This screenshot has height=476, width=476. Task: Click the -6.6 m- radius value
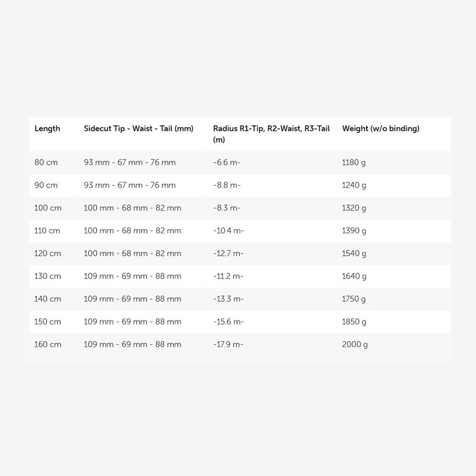click(x=227, y=163)
